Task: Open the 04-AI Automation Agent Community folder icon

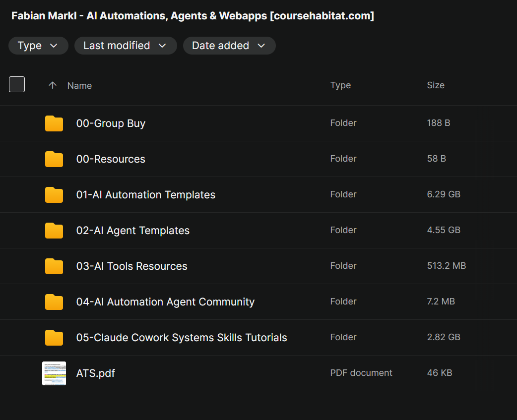Action: point(54,302)
